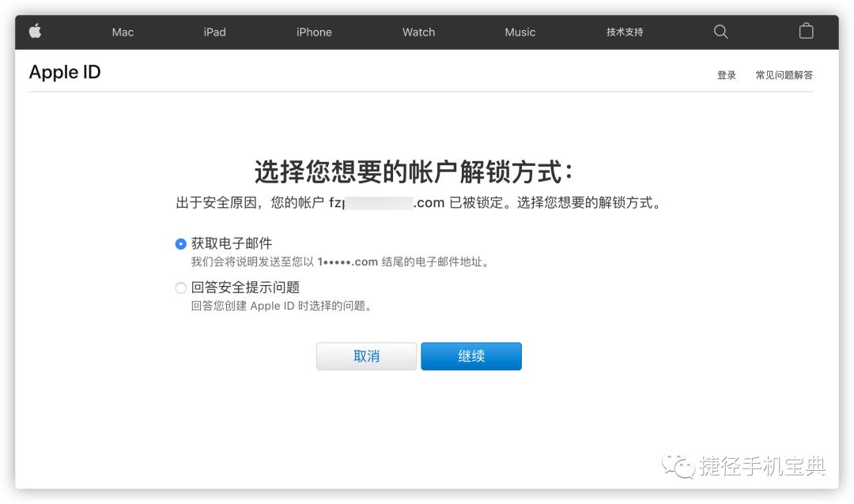Choose 回答安全提示问题 unlock method
This screenshot has height=504, width=854.
click(x=180, y=288)
